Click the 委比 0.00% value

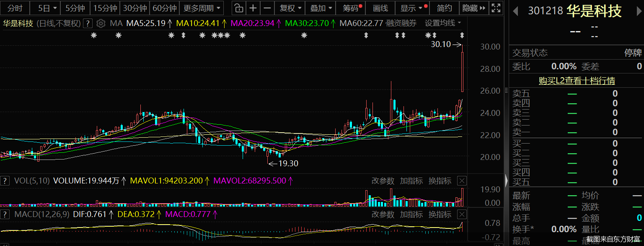click(x=564, y=66)
